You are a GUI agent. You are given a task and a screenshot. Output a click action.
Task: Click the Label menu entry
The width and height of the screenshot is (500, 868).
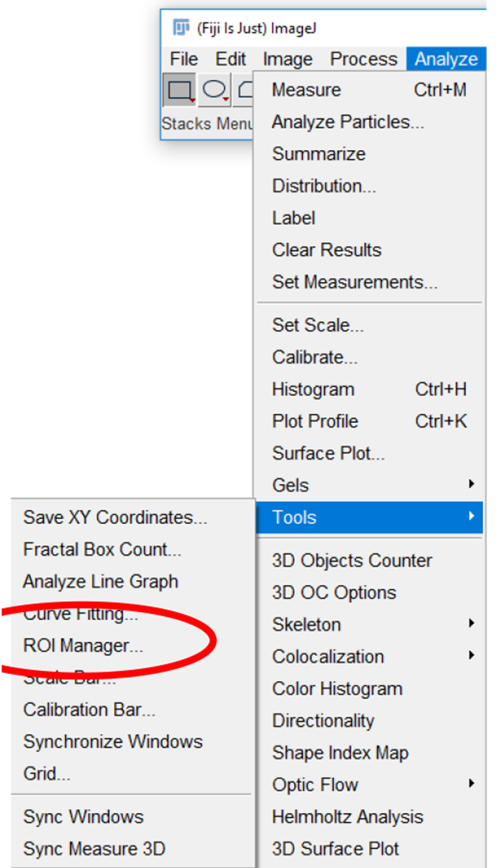[x=369, y=218]
